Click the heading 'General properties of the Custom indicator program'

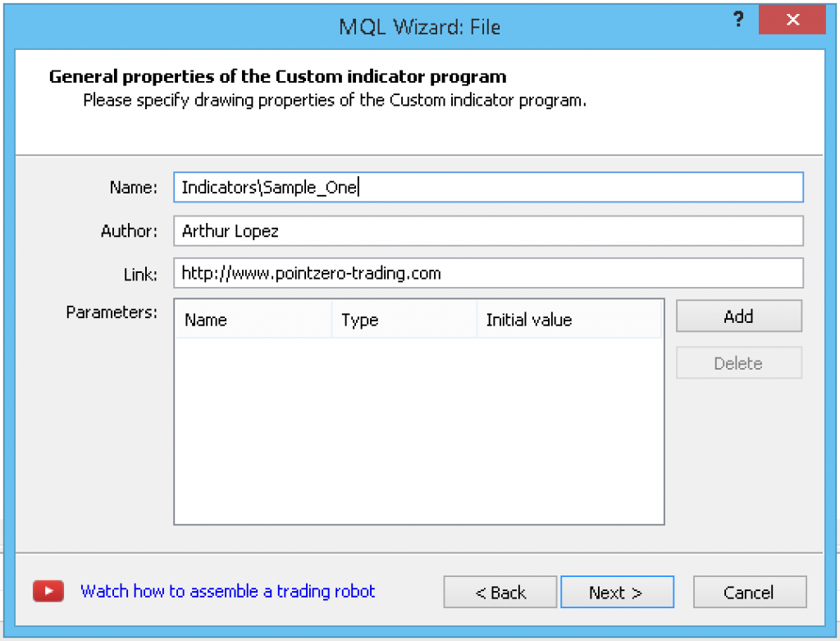[x=276, y=76]
